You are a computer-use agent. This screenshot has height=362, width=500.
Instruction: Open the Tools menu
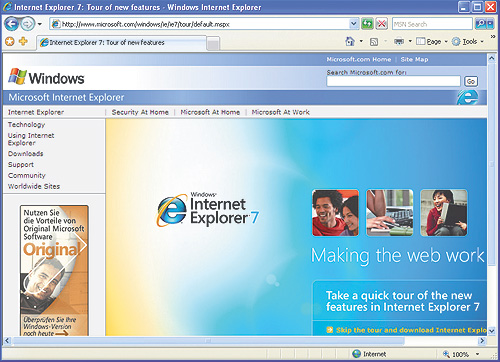(x=469, y=41)
